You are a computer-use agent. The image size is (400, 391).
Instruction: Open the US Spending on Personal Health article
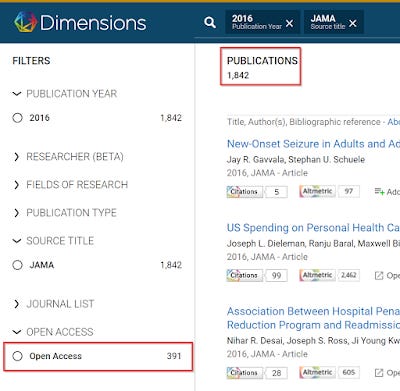click(x=313, y=228)
